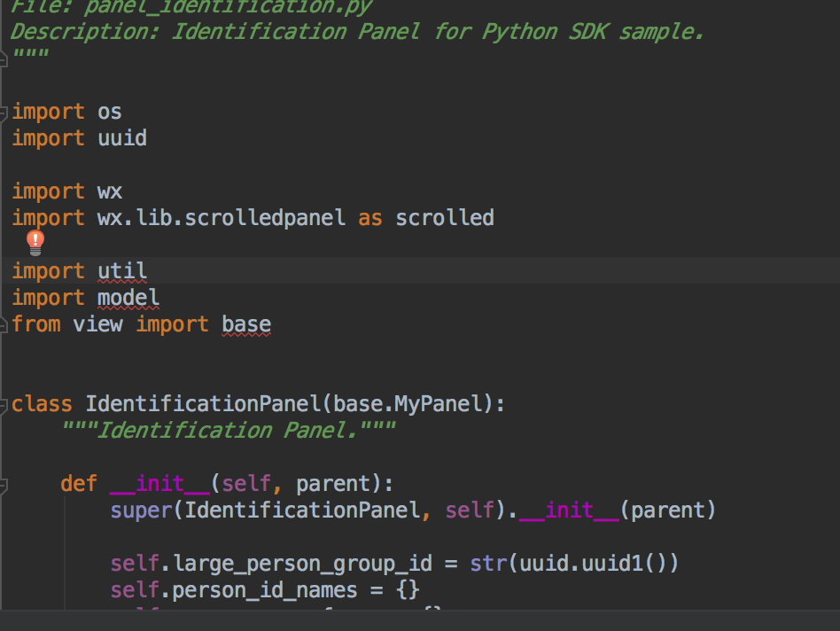Click the underlined 'base' import name
Image resolution: width=840 pixels, height=631 pixels.
pos(246,324)
